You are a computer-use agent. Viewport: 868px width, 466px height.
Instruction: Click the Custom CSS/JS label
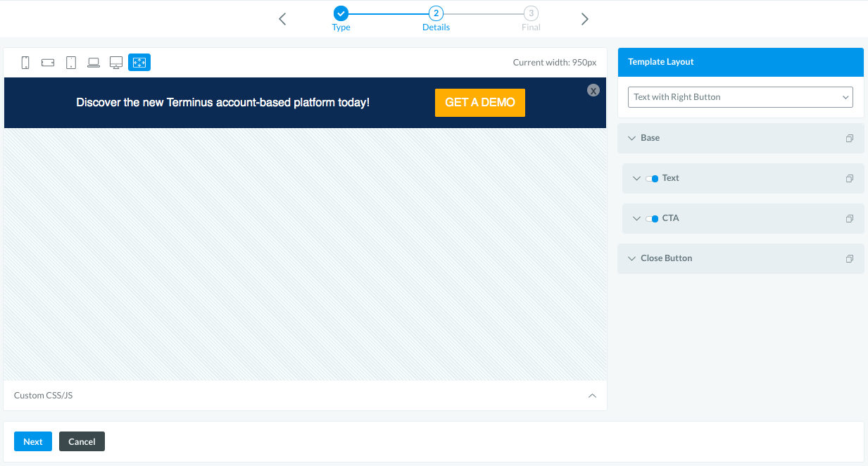[x=43, y=396]
